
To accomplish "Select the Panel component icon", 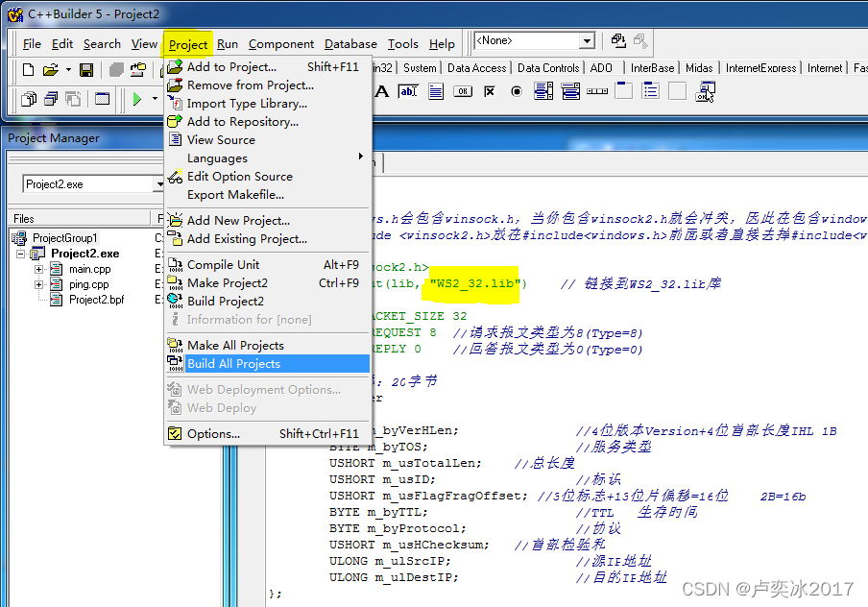I will click(678, 90).
